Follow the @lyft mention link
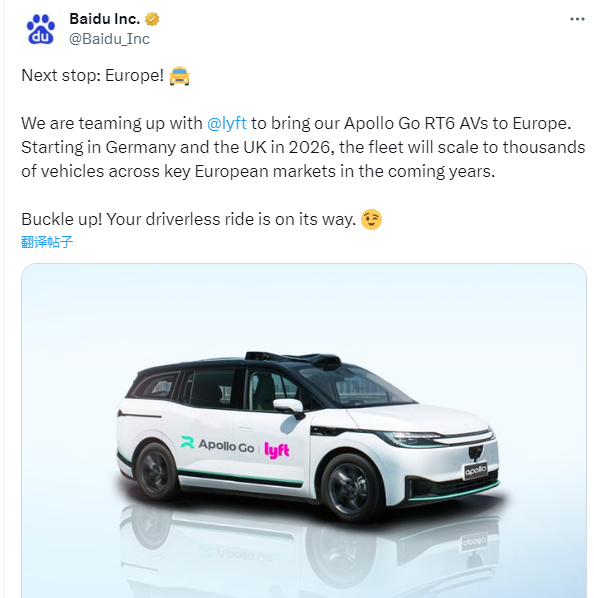The height and width of the screenshot is (598, 594). pos(227,123)
